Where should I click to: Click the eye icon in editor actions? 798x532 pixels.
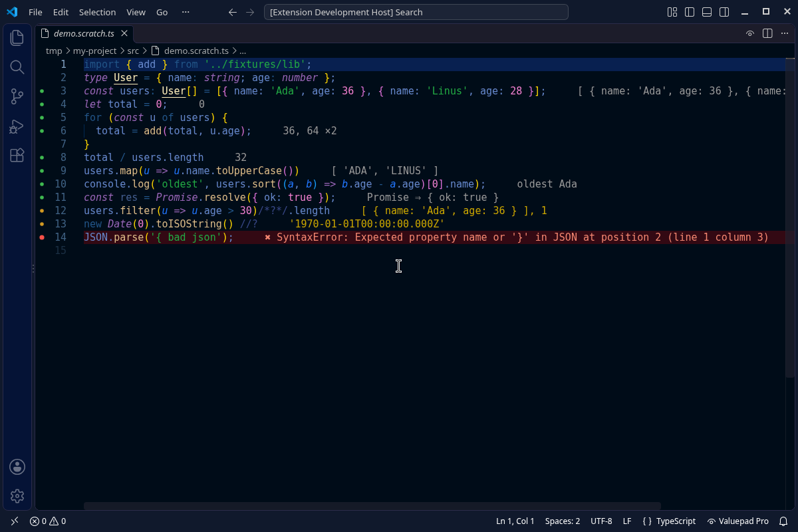click(x=750, y=33)
